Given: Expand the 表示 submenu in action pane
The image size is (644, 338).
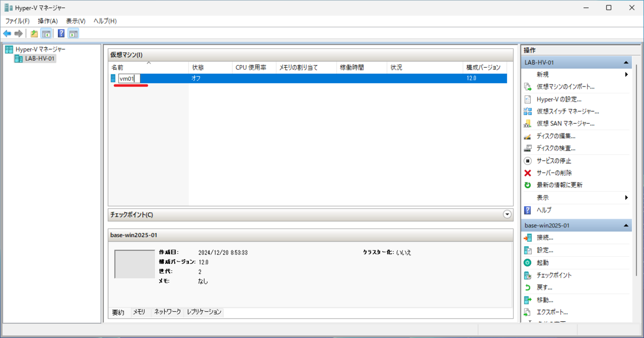Looking at the screenshot, I should [x=627, y=197].
